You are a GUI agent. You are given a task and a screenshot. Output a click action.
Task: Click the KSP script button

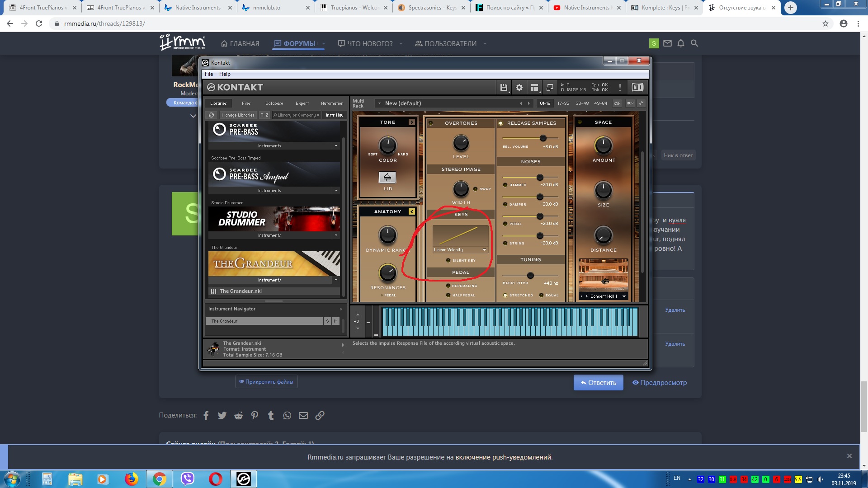(617, 103)
